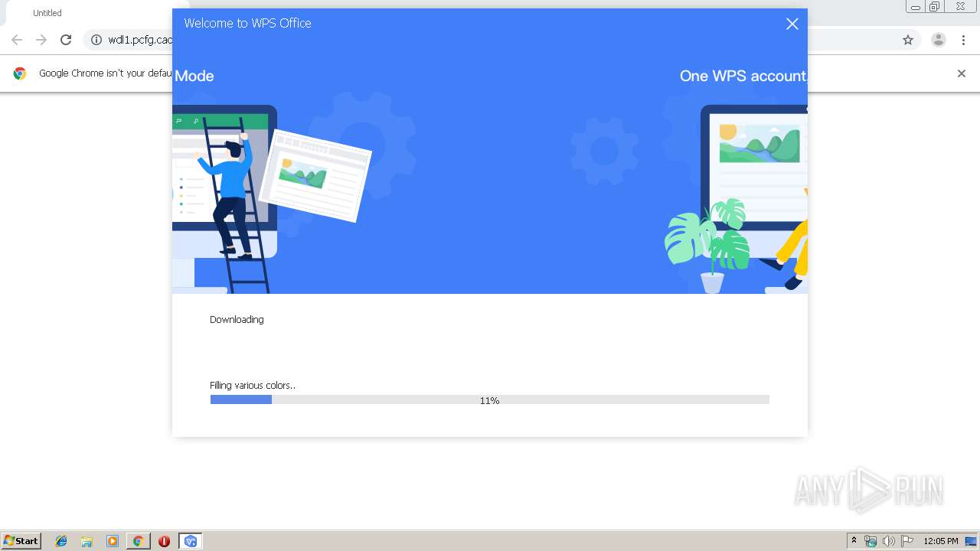Image resolution: width=980 pixels, height=551 pixels.
Task: Open the network tray icon
Action: [871, 541]
